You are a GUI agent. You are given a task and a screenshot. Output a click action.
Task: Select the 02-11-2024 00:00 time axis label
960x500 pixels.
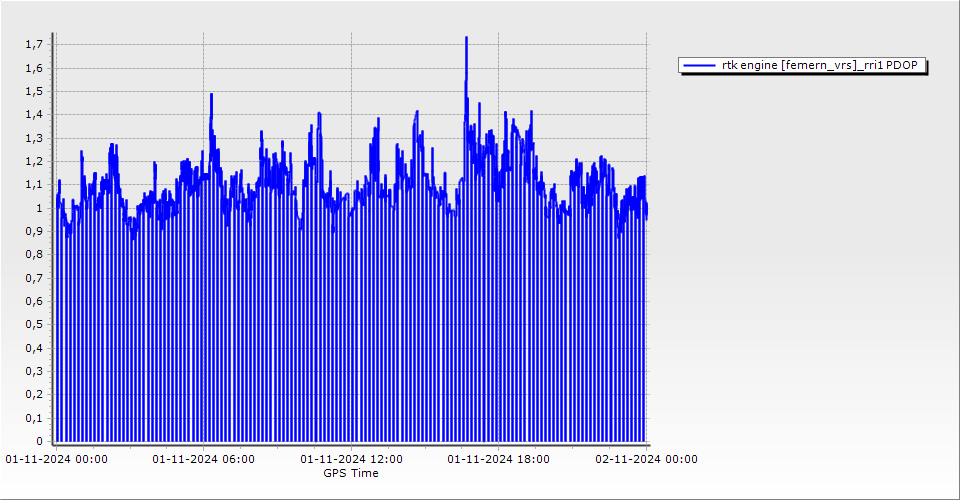pos(646,459)
